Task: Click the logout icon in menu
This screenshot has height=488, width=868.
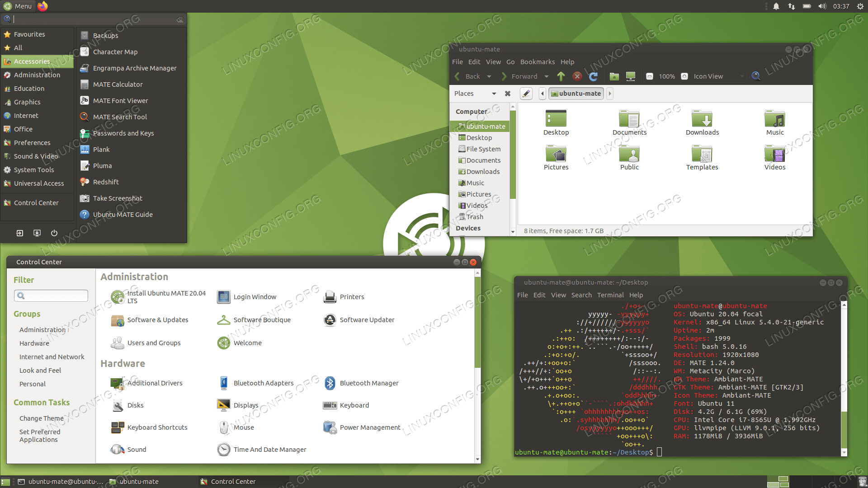Action: pos(20,233)
